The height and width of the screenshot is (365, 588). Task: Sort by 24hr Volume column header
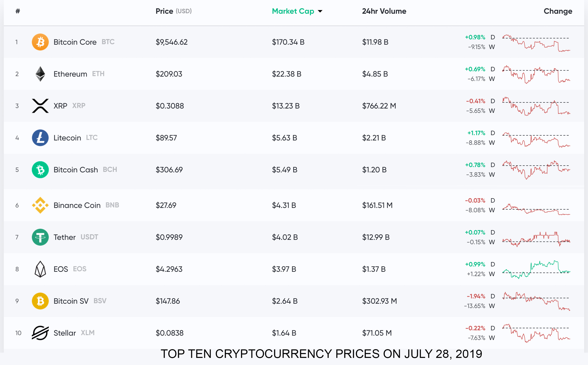tap(384, 11)
